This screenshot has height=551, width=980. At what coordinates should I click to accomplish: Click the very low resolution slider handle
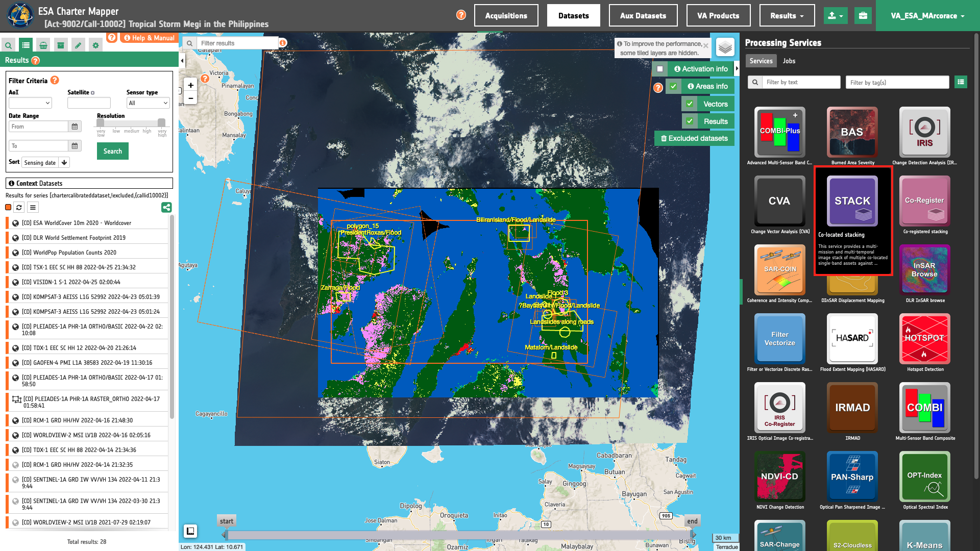tap(101, 123)
